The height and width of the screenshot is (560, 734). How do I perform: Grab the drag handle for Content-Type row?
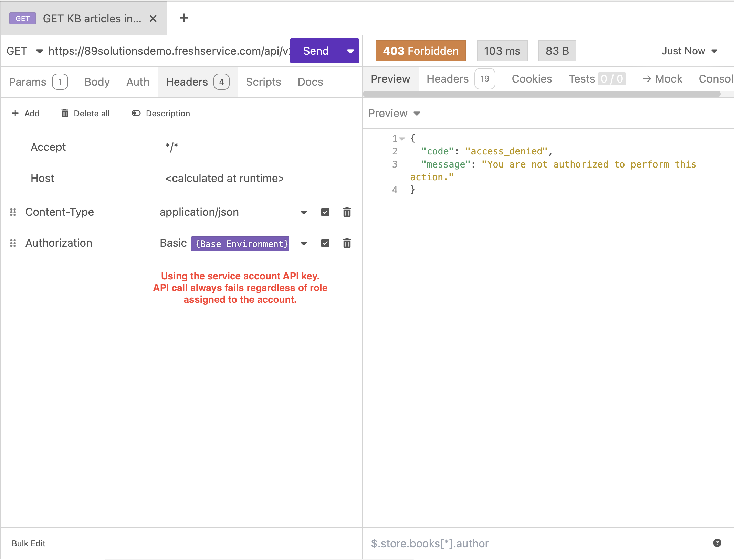(13, 212)
